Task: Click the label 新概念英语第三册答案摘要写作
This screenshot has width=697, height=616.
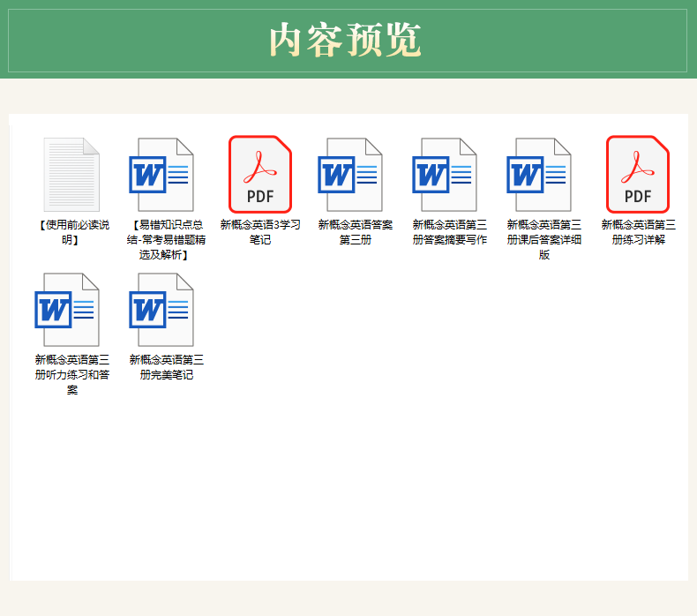Action: pos(449,232)
